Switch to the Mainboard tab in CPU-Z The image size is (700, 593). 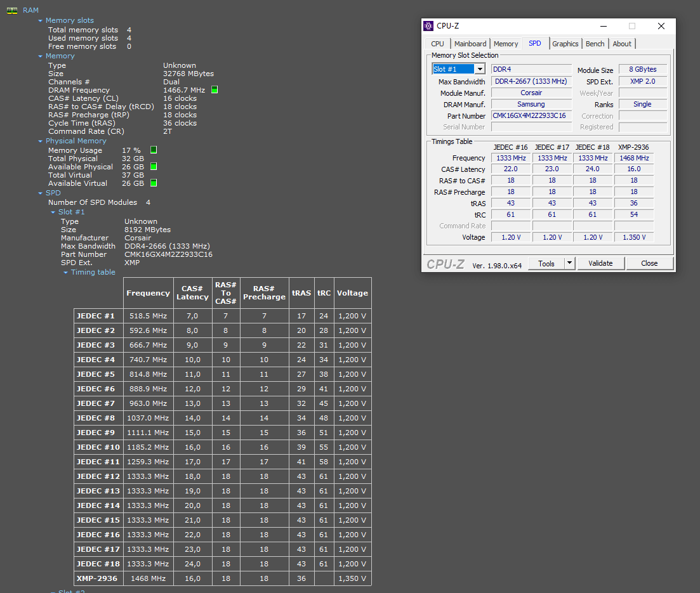470,44
